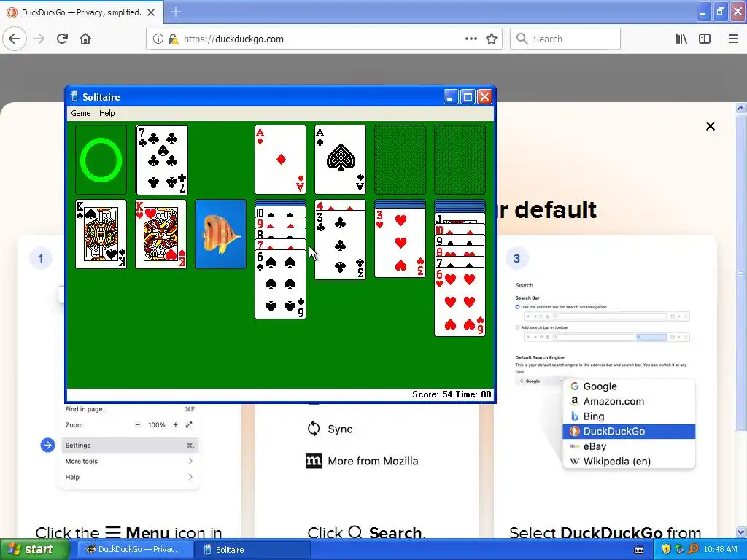The width and height of the screenshot is (747, 560).
Task: Switch to DuckDuckGo taskbar button
Action: click(x=135, y=549)
